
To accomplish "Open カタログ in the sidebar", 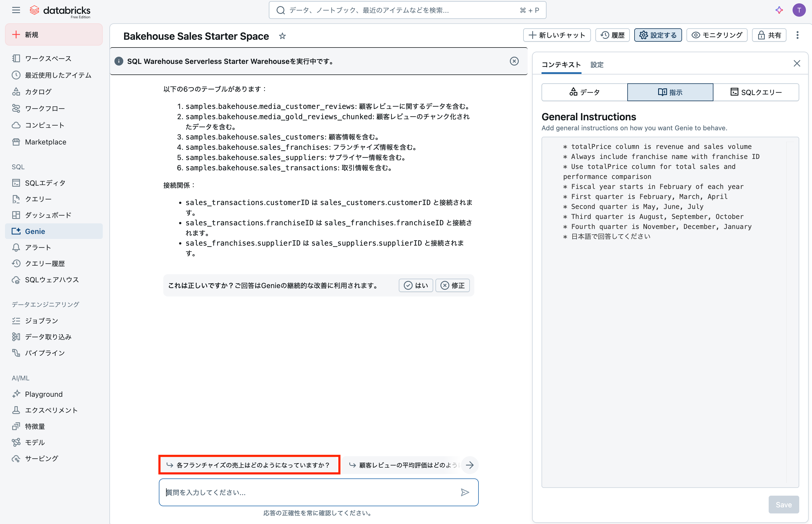I will tap(54, 92).
